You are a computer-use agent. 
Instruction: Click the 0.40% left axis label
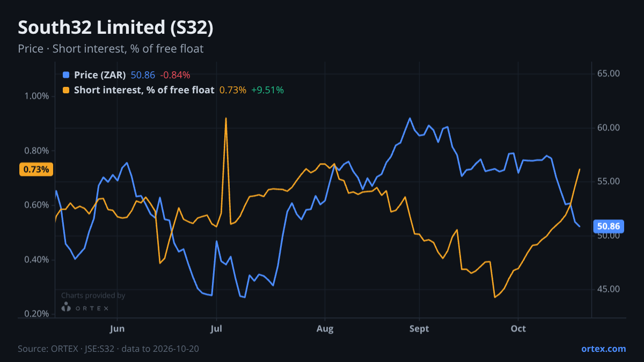37,260
